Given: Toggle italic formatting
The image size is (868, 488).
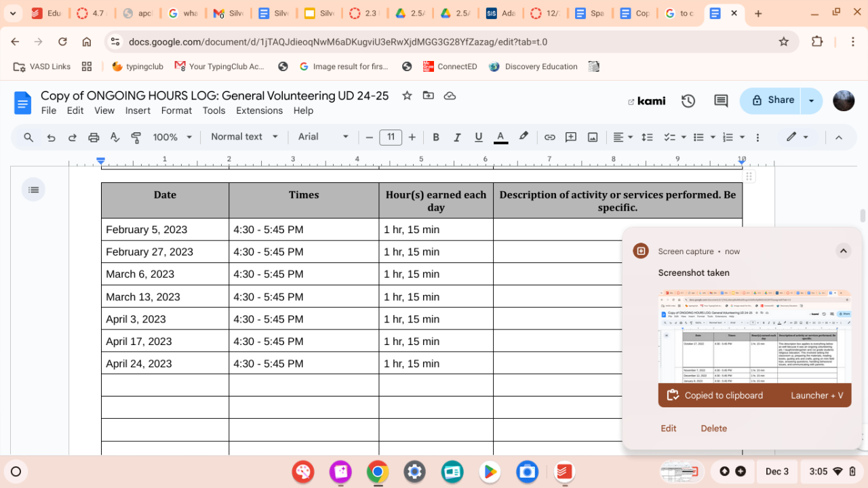Looking at the screenshot, I should (x=457, y=138).
